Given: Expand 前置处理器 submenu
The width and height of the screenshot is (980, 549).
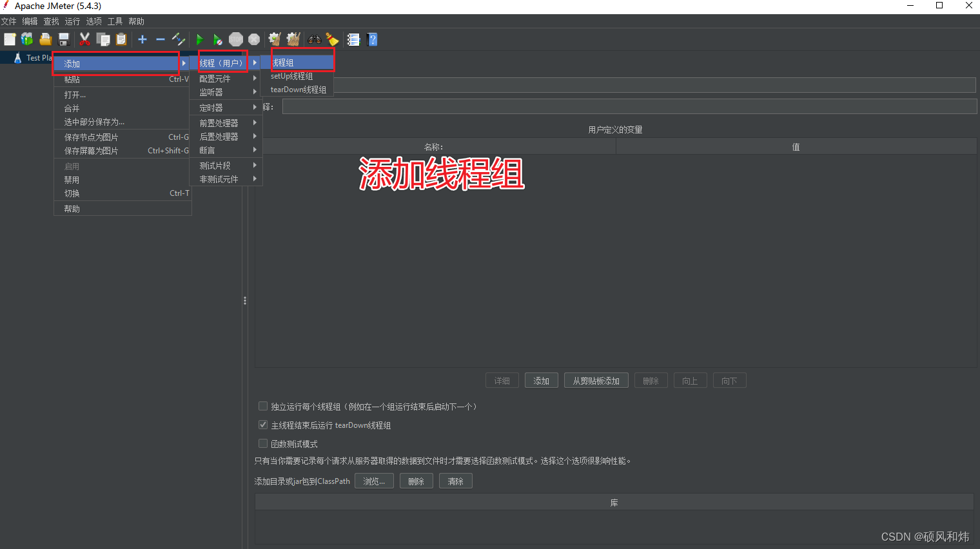Looking at the screenshot, I should point(226,122).
